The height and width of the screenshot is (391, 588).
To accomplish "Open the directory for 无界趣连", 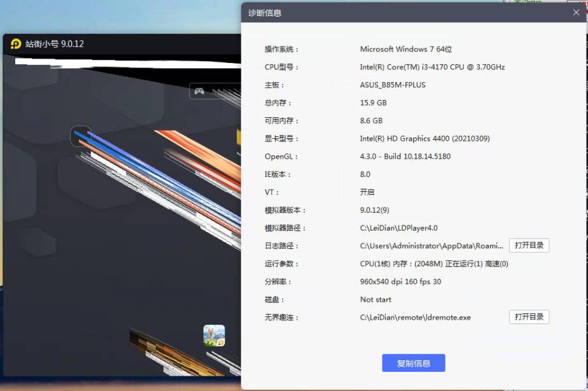I will 529,317.
